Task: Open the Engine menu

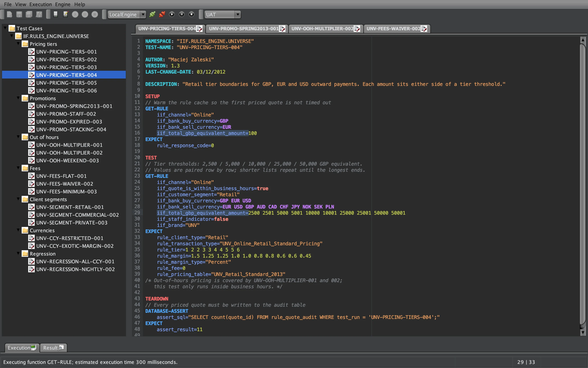Action: click(63, 4)
